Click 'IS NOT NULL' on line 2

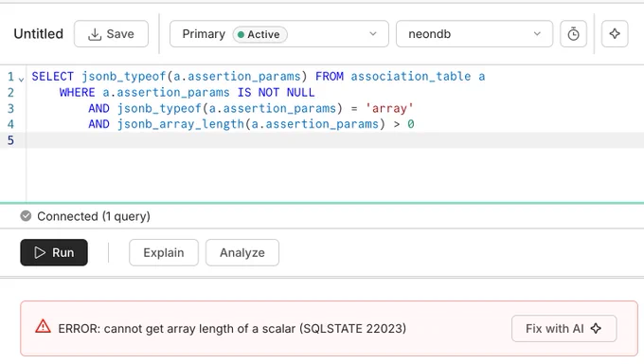(276, 92)
